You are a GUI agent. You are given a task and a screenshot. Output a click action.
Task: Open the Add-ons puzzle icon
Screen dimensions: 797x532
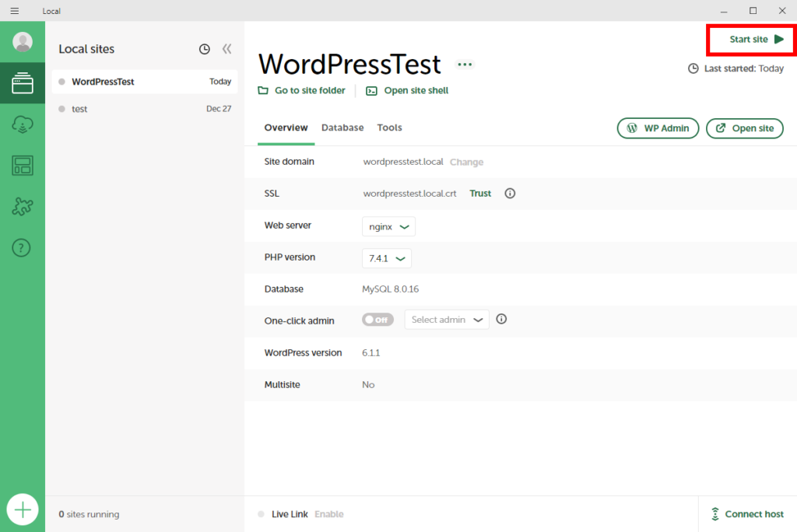(x=23, y=206)
